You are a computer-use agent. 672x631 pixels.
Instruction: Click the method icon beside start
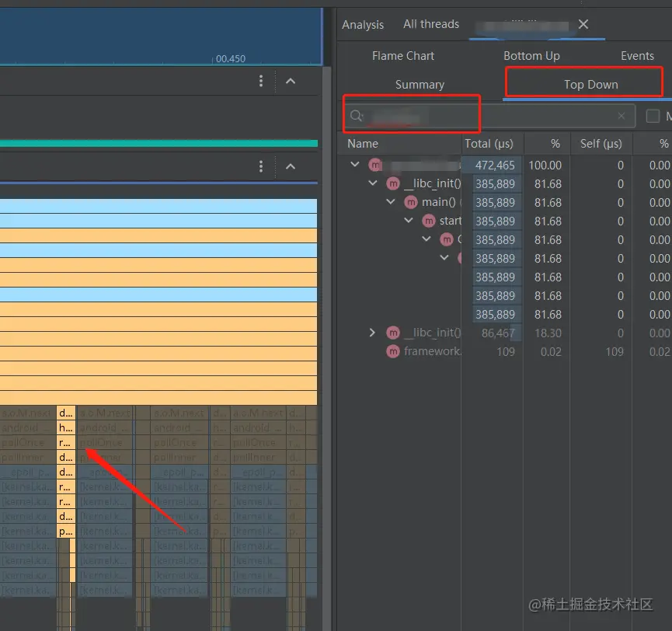429,221
